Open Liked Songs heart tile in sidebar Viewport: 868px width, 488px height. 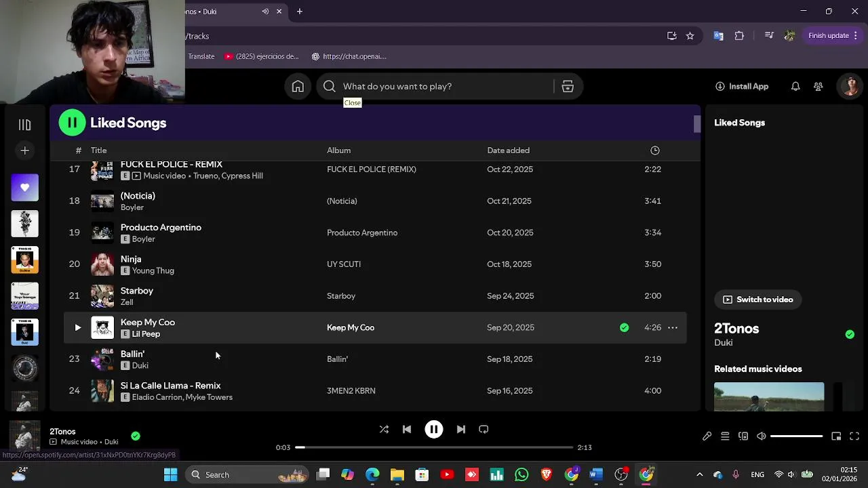(x=24, y=187)
